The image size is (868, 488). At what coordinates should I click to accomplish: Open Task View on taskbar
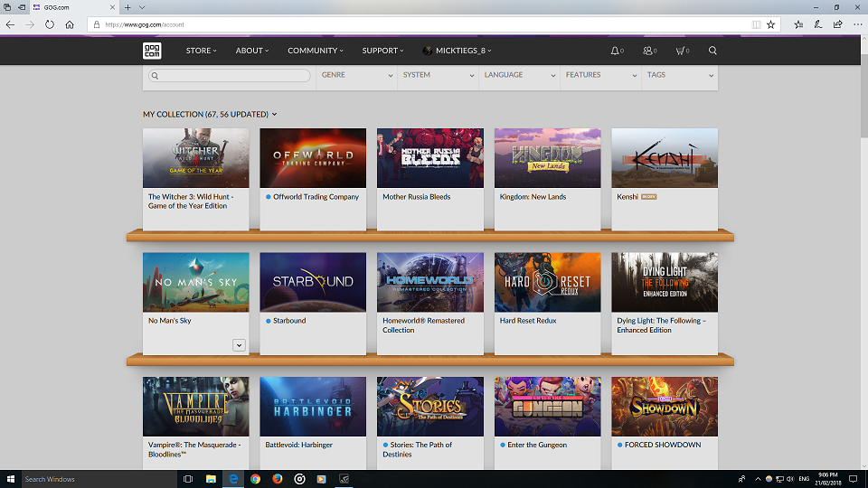pos(188,479)
